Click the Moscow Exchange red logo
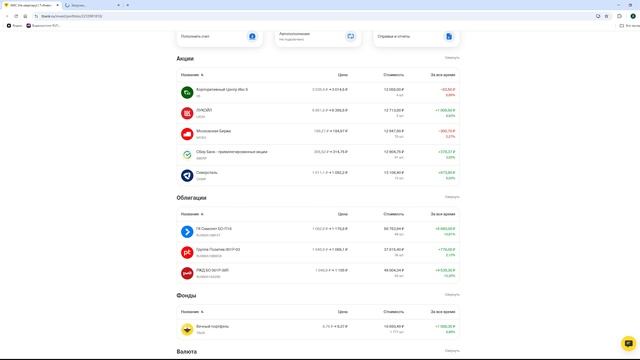This screenshot has width=640, height=360. click(x=187, y=134)
